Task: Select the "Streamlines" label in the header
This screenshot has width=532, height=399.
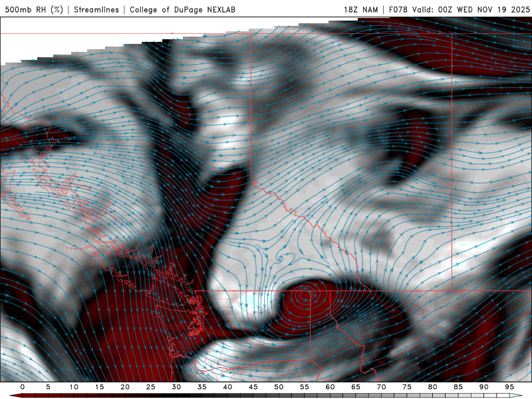Action: tap(96, 9)
